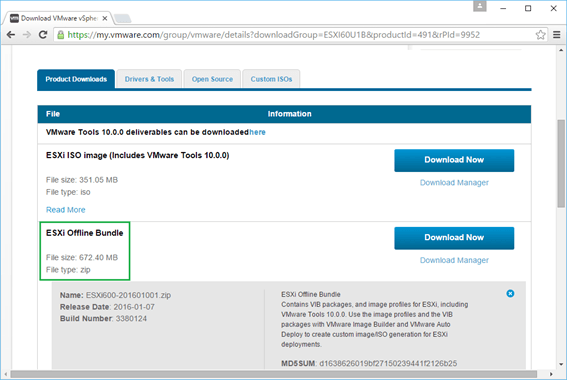This screenshot has height=380, width=567.
Task: Follow the 'here' VMware Tools link
Action: point(257,132)
